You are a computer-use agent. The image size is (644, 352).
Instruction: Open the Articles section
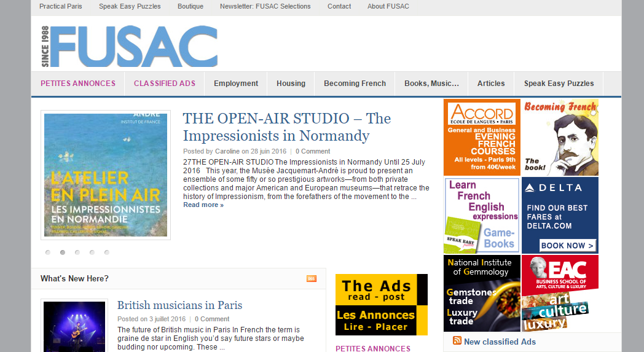pos(491,84)
